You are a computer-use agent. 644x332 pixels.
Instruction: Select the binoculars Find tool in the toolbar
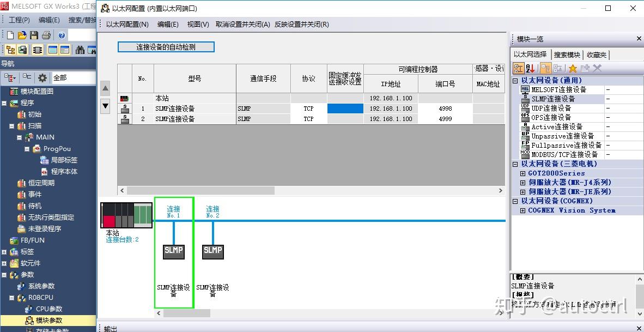80,50
